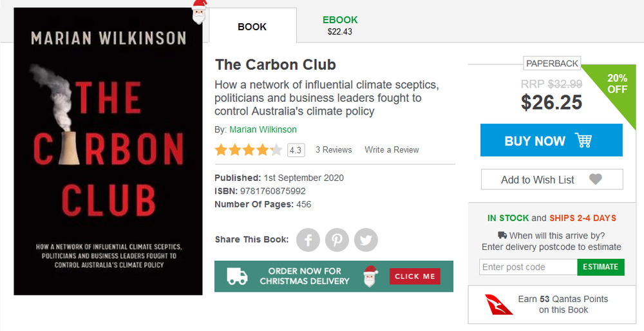The image size is (644, 331).
Task: Click the red CLICK ME button
Action: (x=415, y=276)
